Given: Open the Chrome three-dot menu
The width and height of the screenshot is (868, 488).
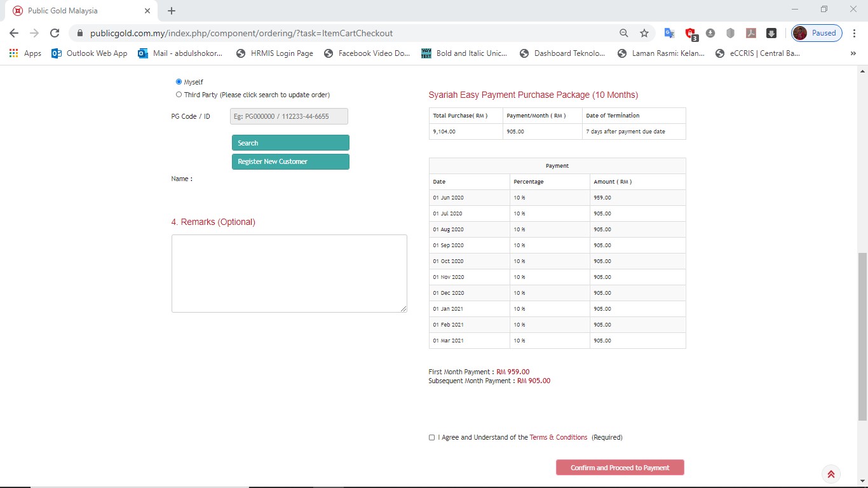Looking at the screenshot, I should pos(855,33).
